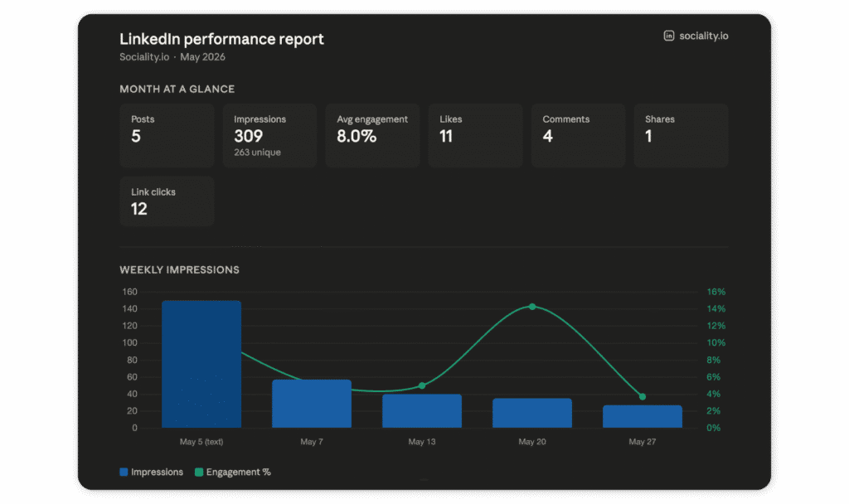Click the 10% right axis value
849x504 pixels.
(716, 342)
